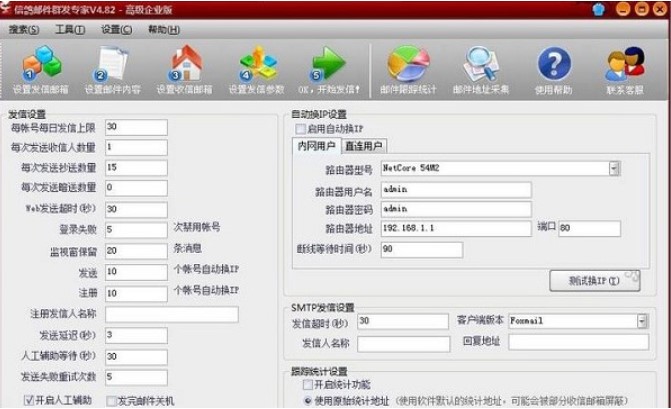Open the 工具(T) menu
Screen dimensions: 671x409
pos(70,30)
